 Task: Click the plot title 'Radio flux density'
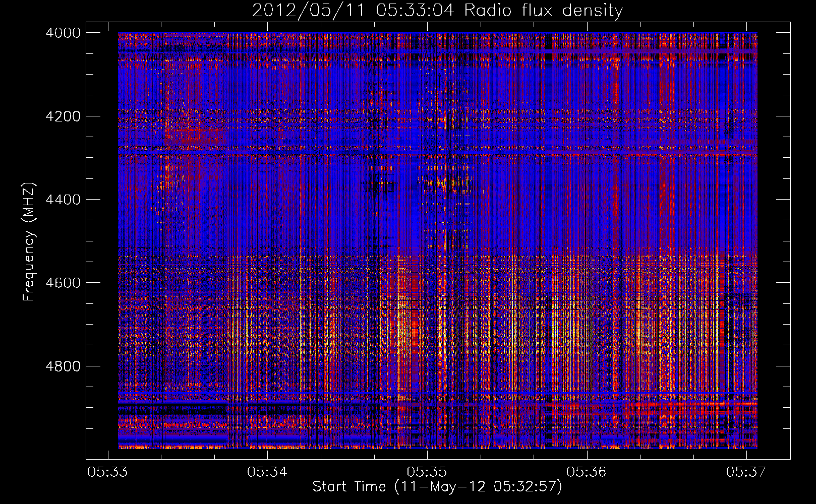tap(543, 11)
